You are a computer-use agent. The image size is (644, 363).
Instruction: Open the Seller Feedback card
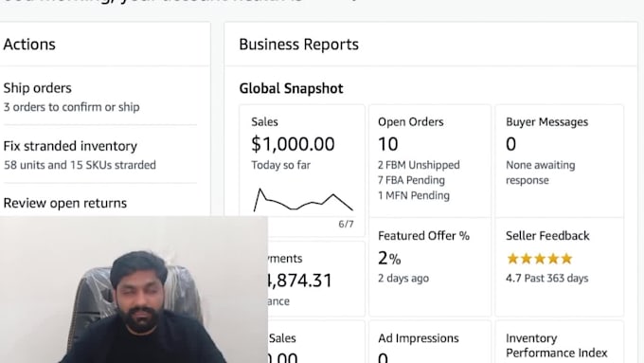[560, 267]
